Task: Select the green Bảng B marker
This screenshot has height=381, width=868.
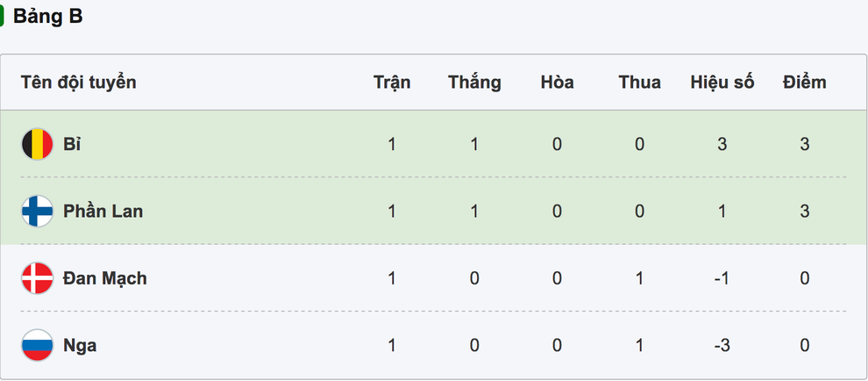Action: pyautogui.click(x=3, y=17)
